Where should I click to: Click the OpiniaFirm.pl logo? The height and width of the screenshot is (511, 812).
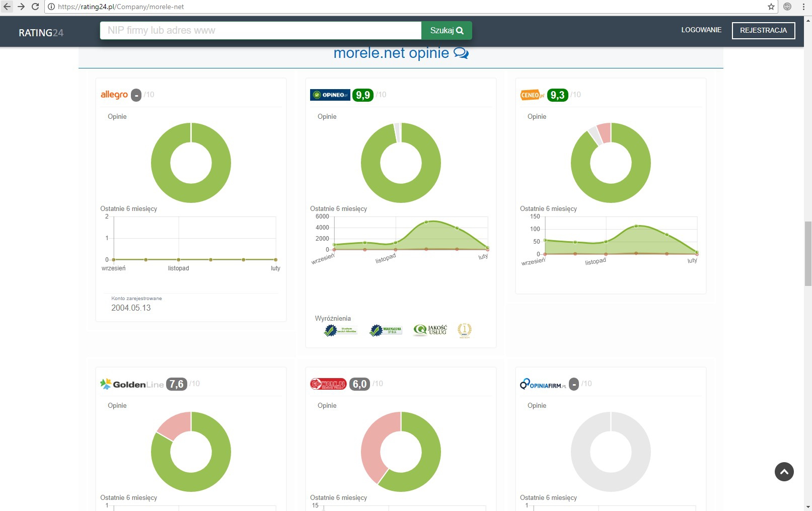tap(543, 384)
